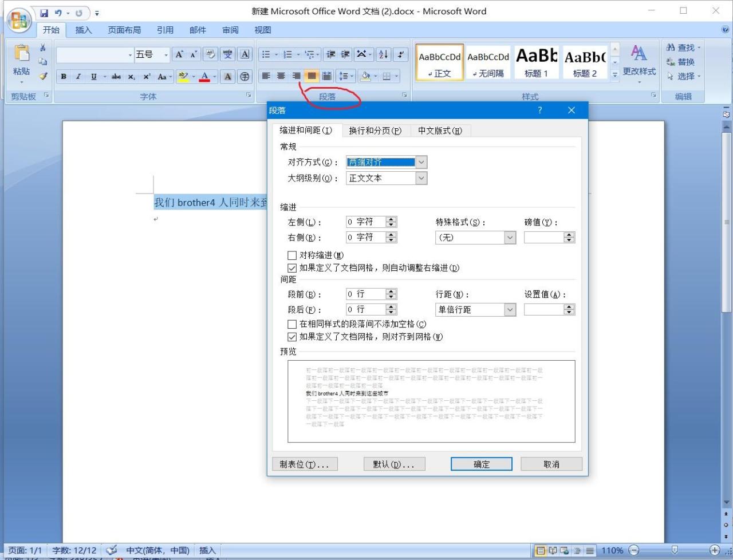Image resolution: width=733 pixels, height=560 pixels.
Task: Close the 段落 dialog
Action: point(571,111)
